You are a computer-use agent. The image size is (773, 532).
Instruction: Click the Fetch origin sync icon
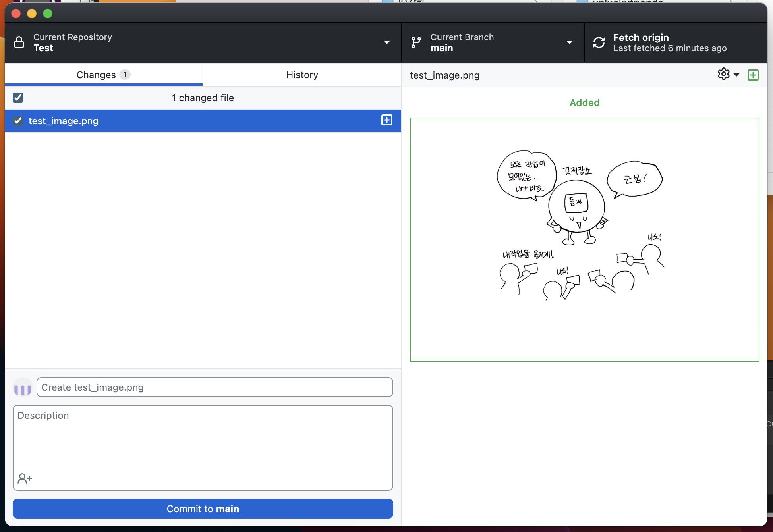point(599,42)
